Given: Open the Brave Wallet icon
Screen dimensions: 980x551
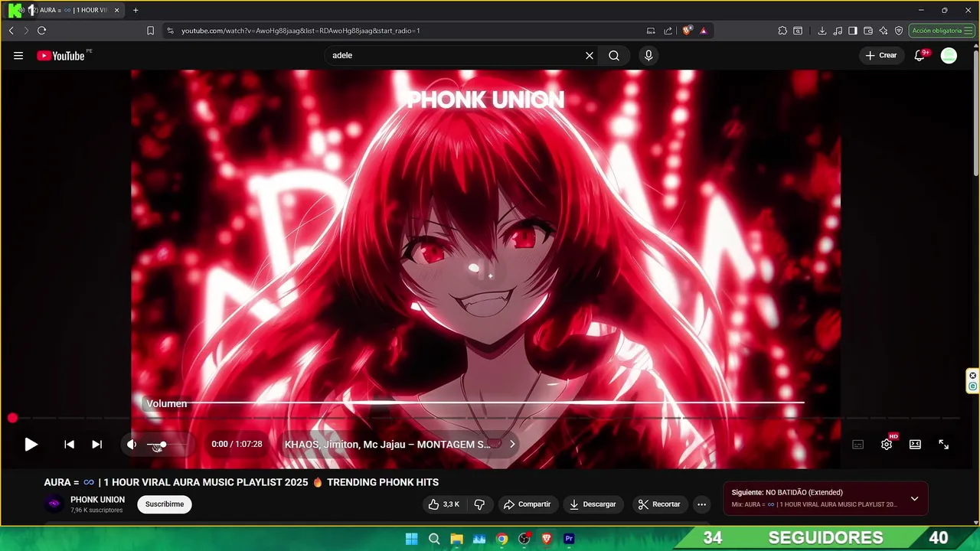Looking at the screenshot, I should 867,31.
